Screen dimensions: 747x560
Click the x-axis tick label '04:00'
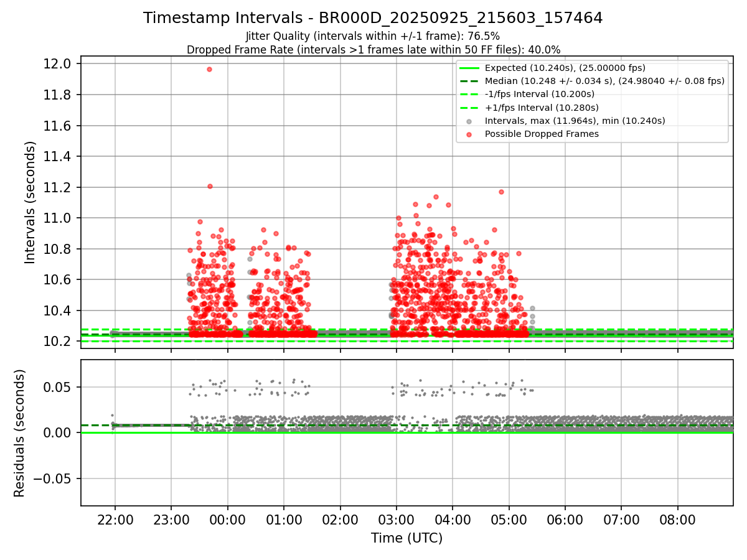pos(453,519)
